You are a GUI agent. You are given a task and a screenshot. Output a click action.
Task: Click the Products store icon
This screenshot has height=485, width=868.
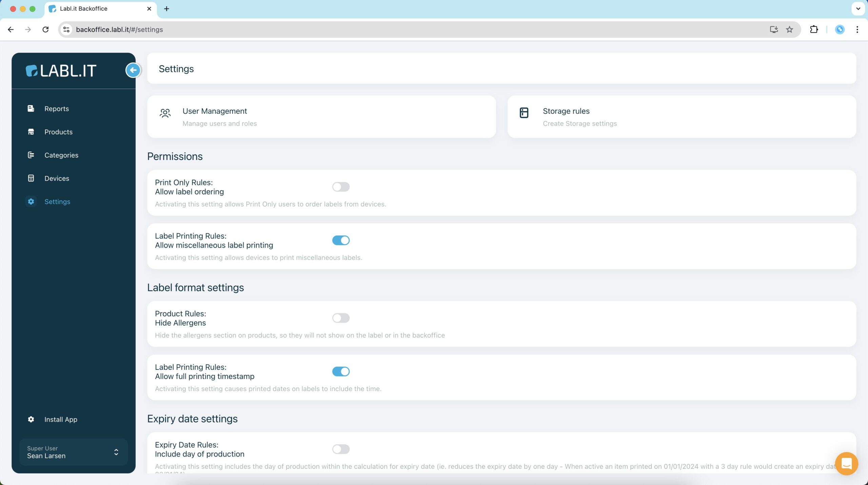click(31, 132)
